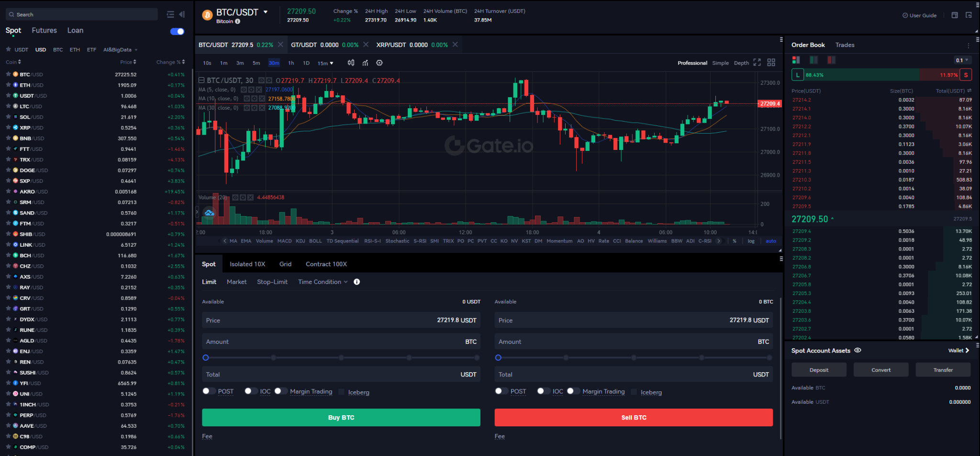Switch to the Trades tab
The image size is (980, 456).
click(x=845, y=45)
